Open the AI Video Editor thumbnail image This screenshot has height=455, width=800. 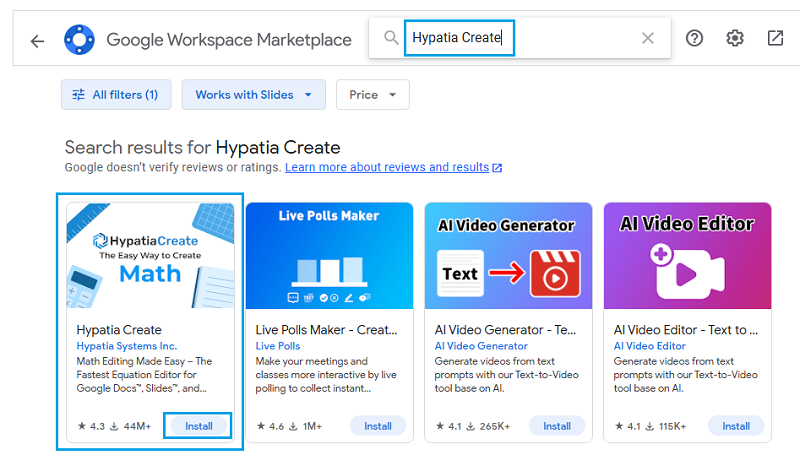click(687, 256)
